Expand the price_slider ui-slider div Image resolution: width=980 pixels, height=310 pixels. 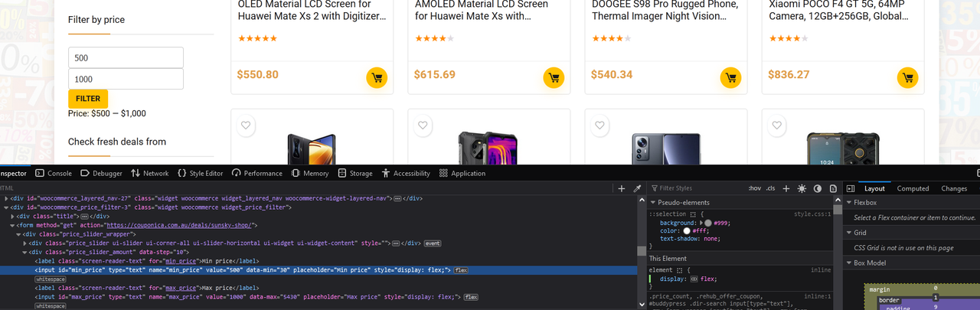(24, 243)
